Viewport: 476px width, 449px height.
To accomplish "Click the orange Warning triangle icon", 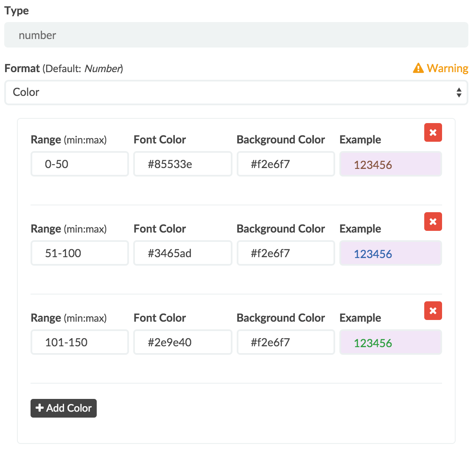I will (418, 68).
